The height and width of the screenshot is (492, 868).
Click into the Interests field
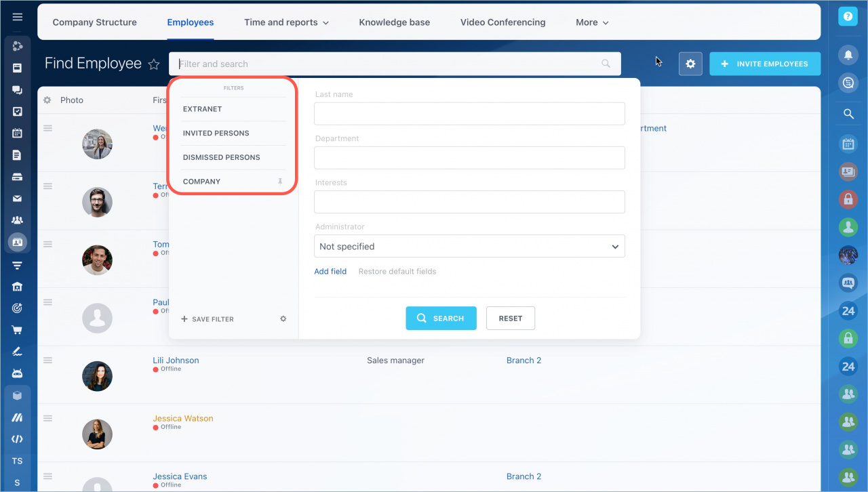click(x=469, y=202)
